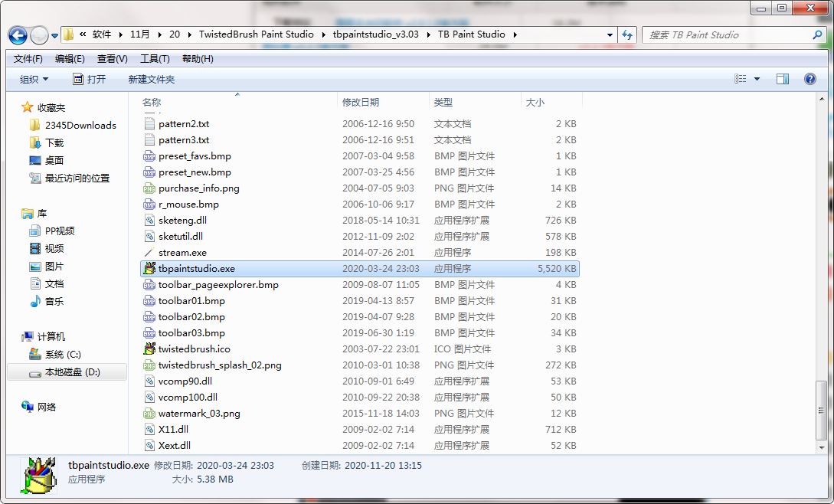Select the X11.dll file icon
The image size is (834, 504).
(149, 430)
